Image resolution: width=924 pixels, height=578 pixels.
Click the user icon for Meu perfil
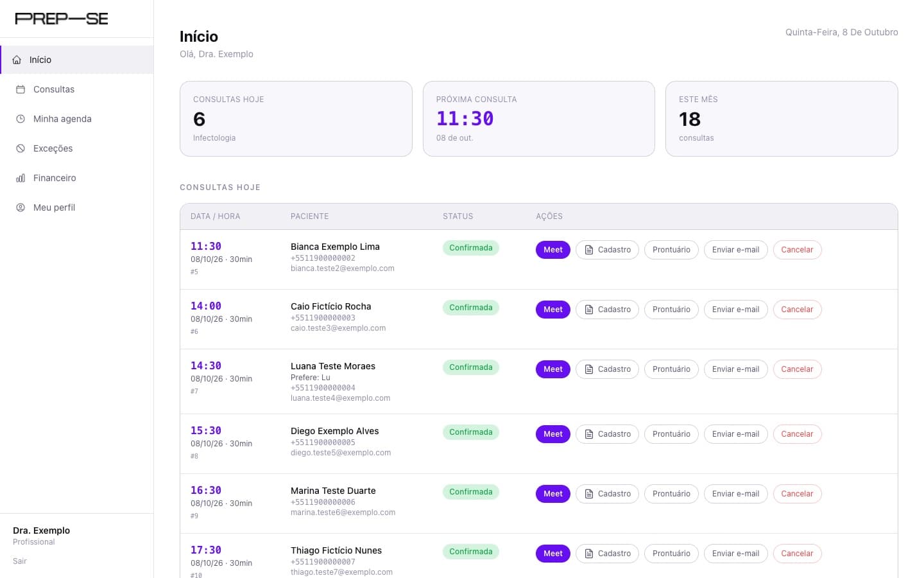click(21, 207)
